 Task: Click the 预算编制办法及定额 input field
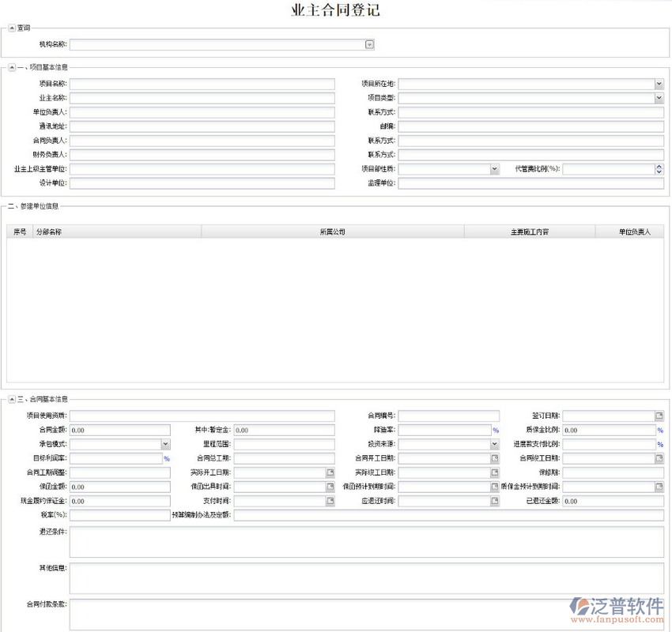(449, 515)
